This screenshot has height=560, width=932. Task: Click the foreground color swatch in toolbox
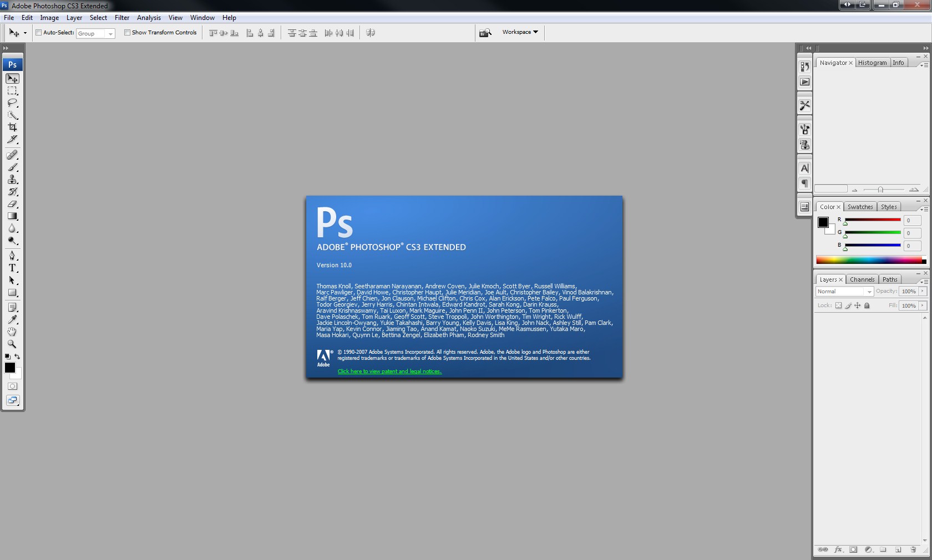tap(10, 368)
